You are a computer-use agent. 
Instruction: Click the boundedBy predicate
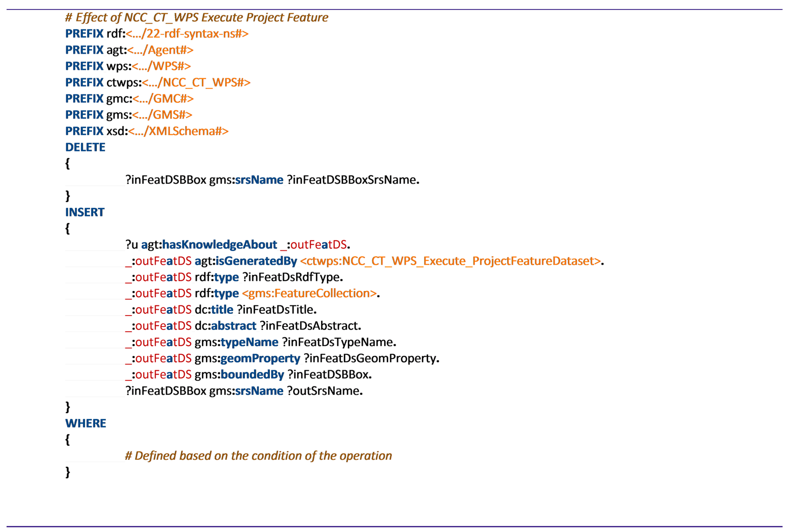coord(252,375)
